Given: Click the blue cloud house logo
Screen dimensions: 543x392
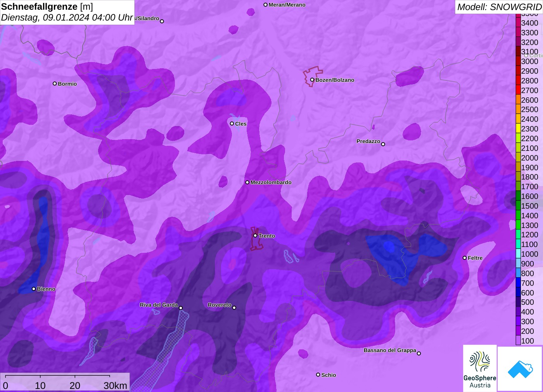Looking at the screenshot, I should click(x=520, y=369).
